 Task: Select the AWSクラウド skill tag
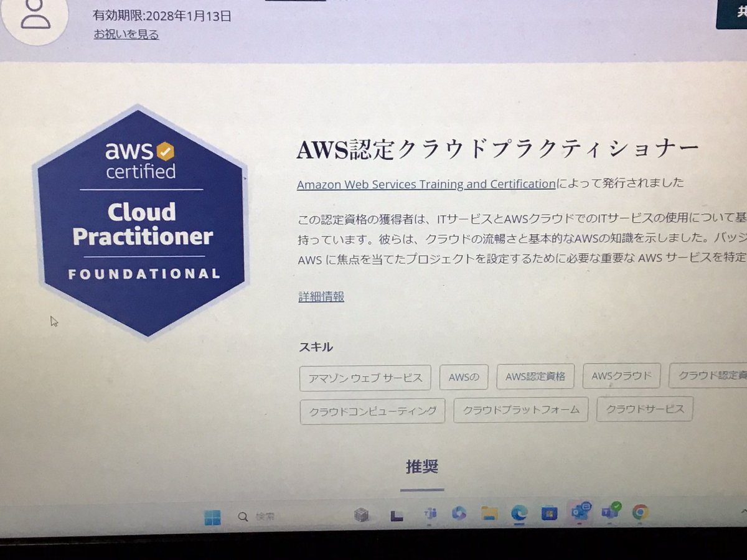pos(621,375)
